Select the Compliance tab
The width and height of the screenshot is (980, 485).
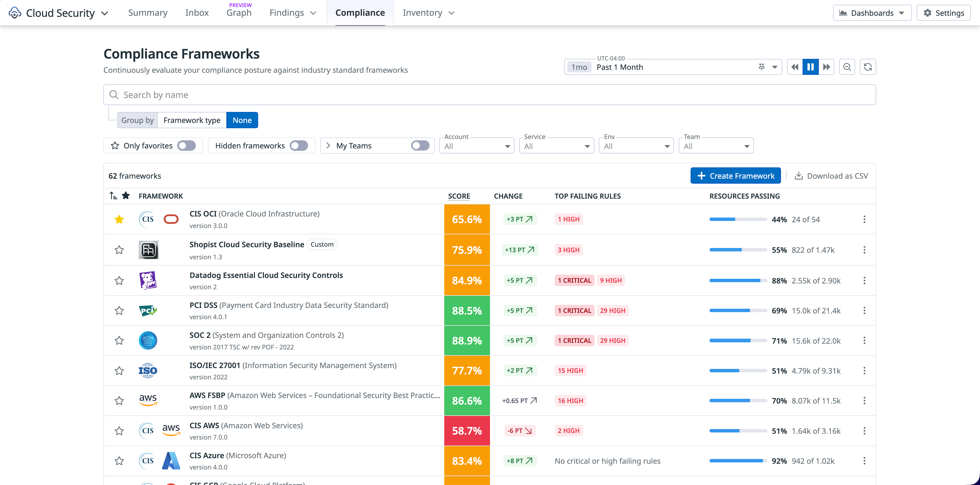(x=360, y=13)
